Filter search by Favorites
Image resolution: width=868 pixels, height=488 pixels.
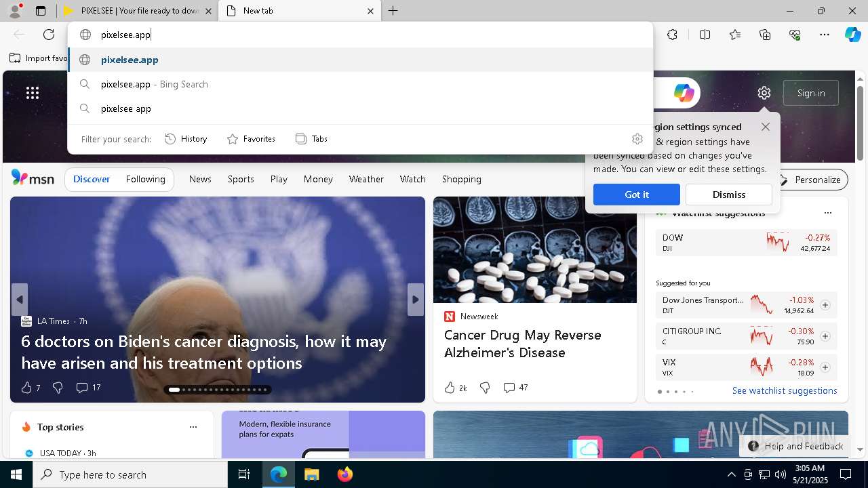[x=252, y=139]
